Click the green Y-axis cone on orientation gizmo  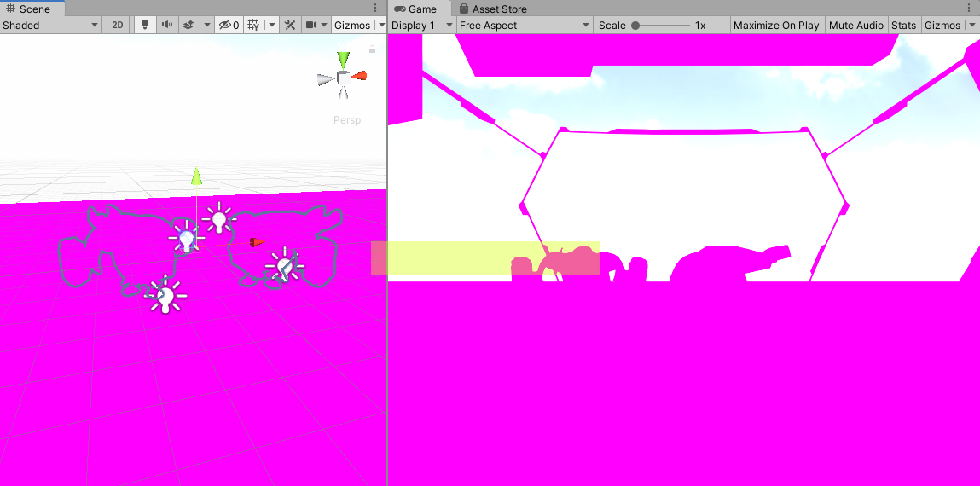(x=343, y=60)
